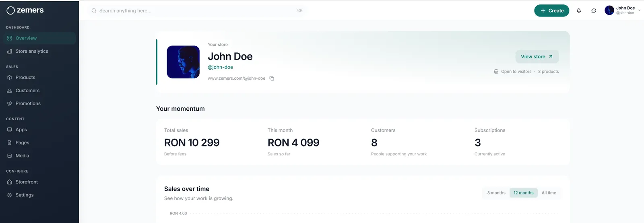Open Store analytics page
The height and width of the screenshot is (223, 644).
[x=39, y=51]
